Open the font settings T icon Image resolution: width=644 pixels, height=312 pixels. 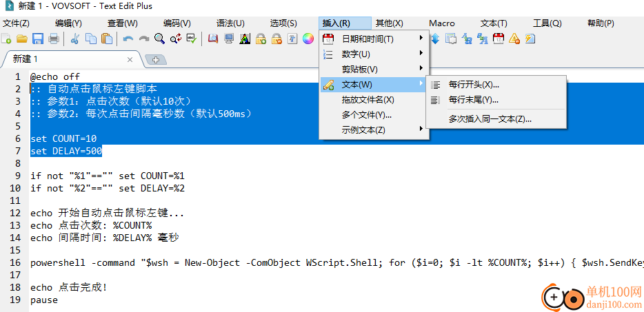click(x=292, y=39)
